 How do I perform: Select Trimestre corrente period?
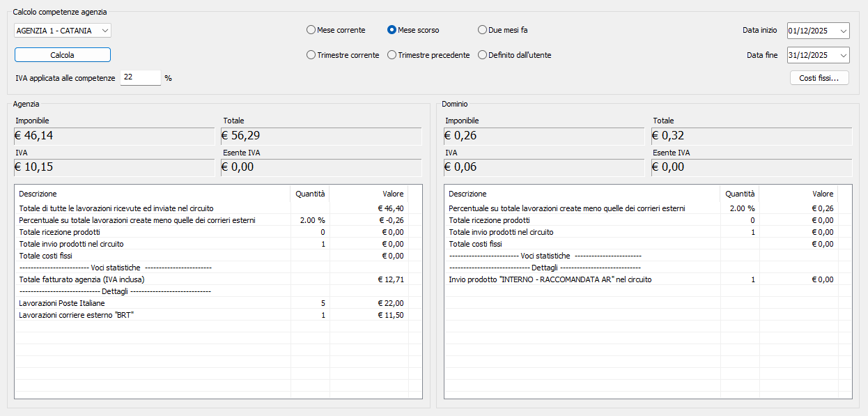(x=311, y=55)
